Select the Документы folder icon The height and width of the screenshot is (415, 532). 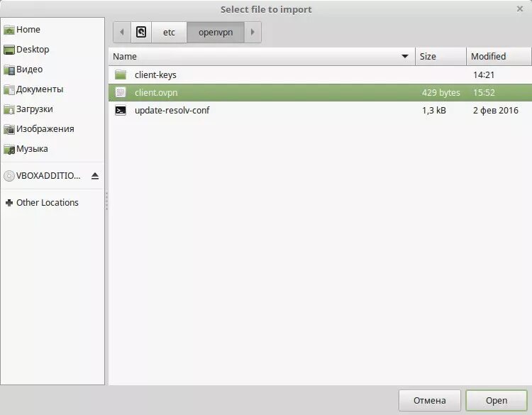pos(9,89)
